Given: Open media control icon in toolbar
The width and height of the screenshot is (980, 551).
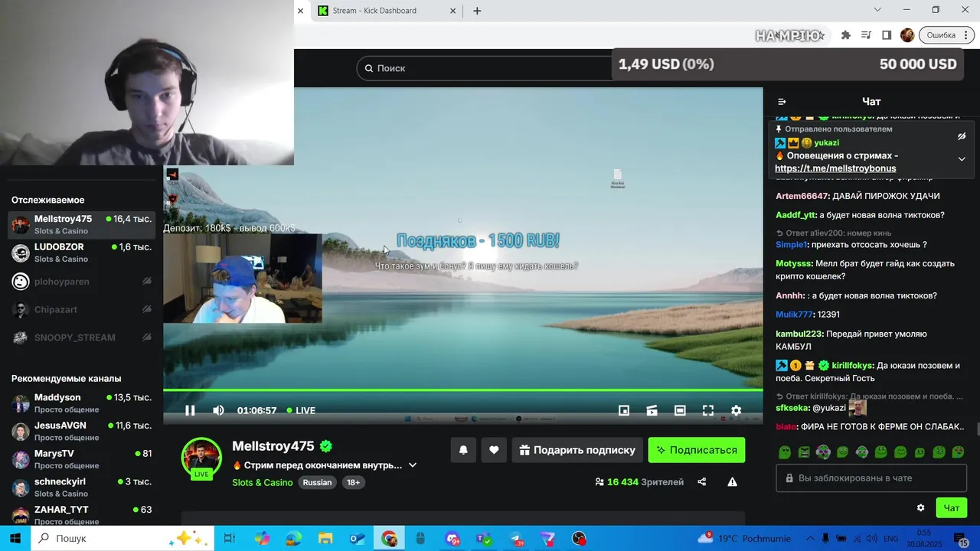Looking at the screenshot, I should pos(866,35).
